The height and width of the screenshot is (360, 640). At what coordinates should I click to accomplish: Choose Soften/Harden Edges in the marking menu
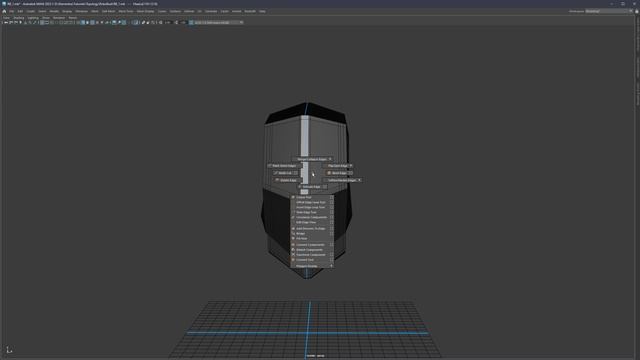pyautogui.click(x=343, y=180)
